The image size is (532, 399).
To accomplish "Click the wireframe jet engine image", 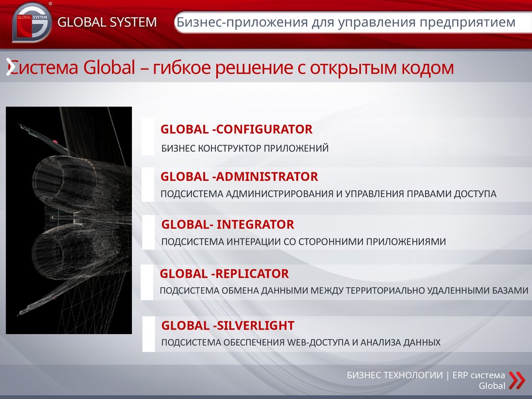I will pyautogui.click(x=69, y=220).
